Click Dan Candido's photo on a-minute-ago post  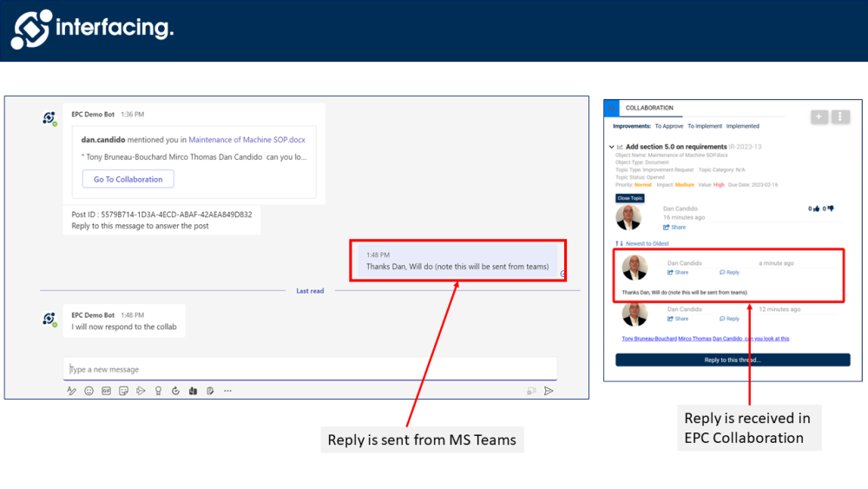(635, 268)
